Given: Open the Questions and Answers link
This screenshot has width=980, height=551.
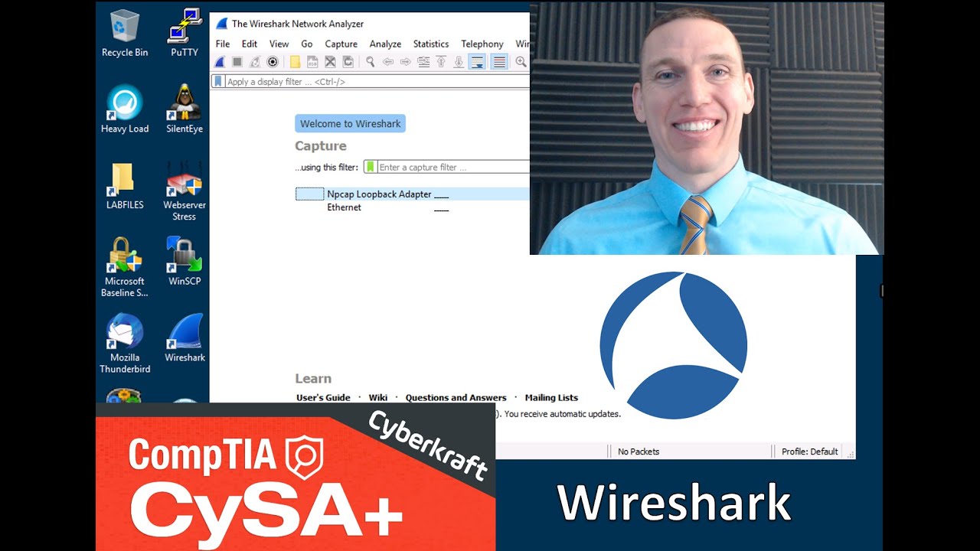Looking at the screenshot, I should 456,397.
